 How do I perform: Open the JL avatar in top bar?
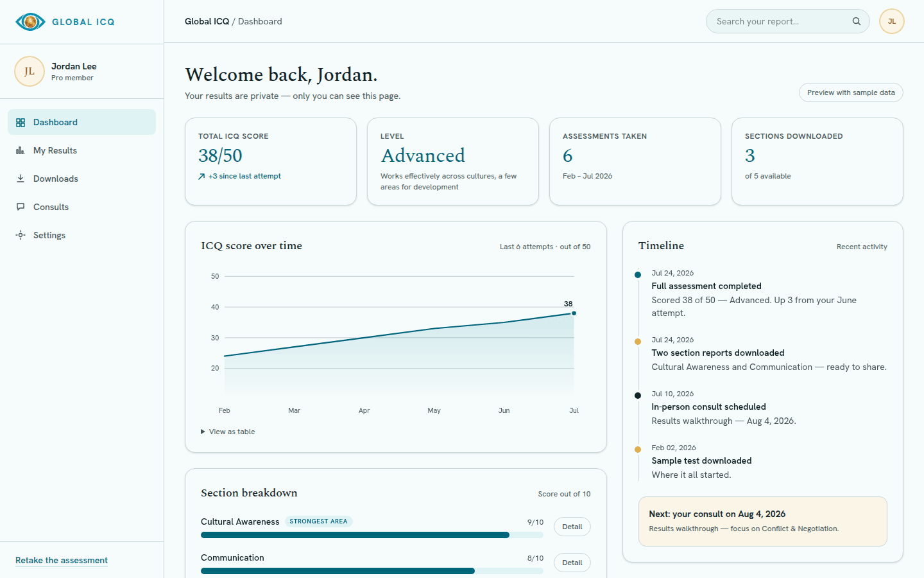(892, 21)
